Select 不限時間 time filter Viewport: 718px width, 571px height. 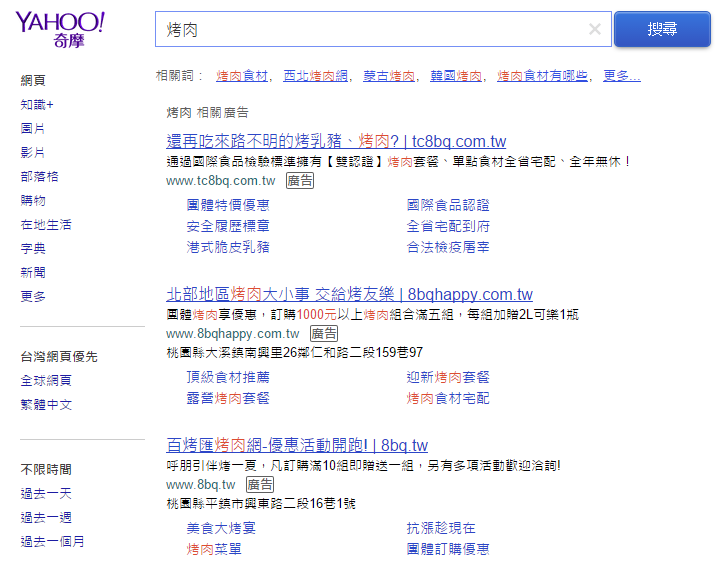point(46,469)
